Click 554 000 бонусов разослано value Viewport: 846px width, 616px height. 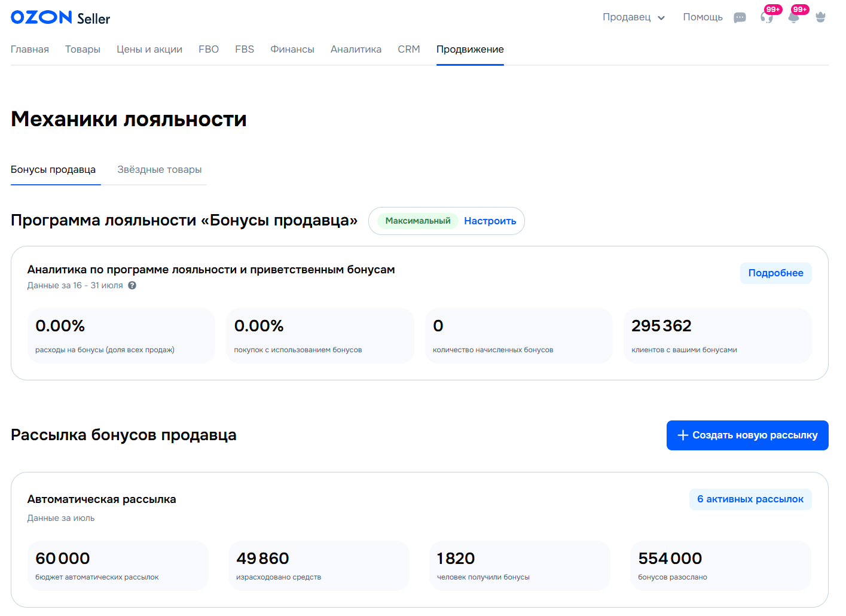coord(670,559)
